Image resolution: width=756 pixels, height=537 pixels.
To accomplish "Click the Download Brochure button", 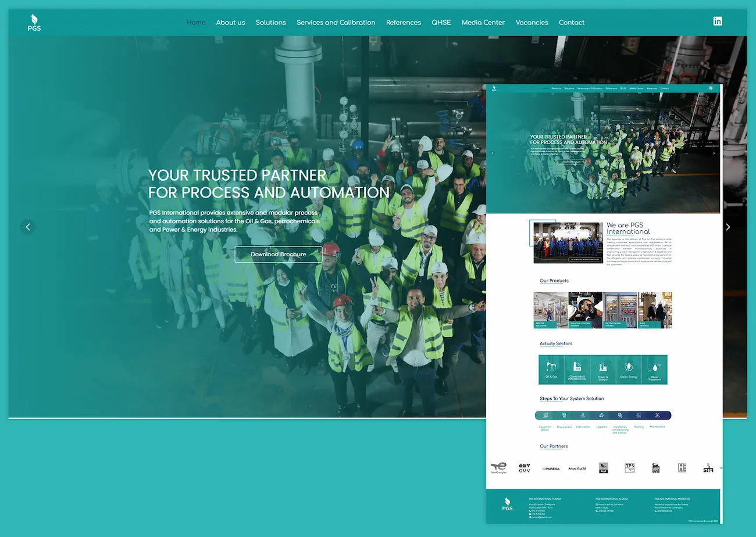I will click(x=278, y=255).
